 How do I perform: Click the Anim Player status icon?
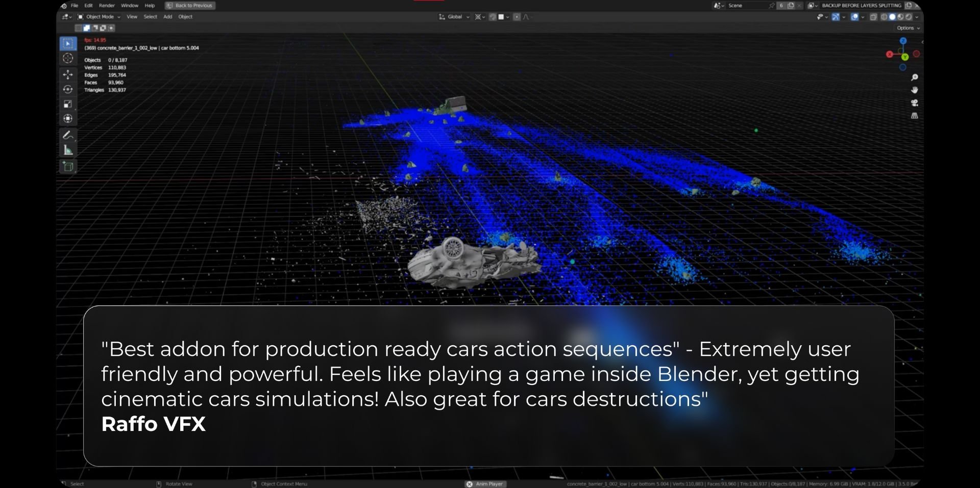pos(470,484)
